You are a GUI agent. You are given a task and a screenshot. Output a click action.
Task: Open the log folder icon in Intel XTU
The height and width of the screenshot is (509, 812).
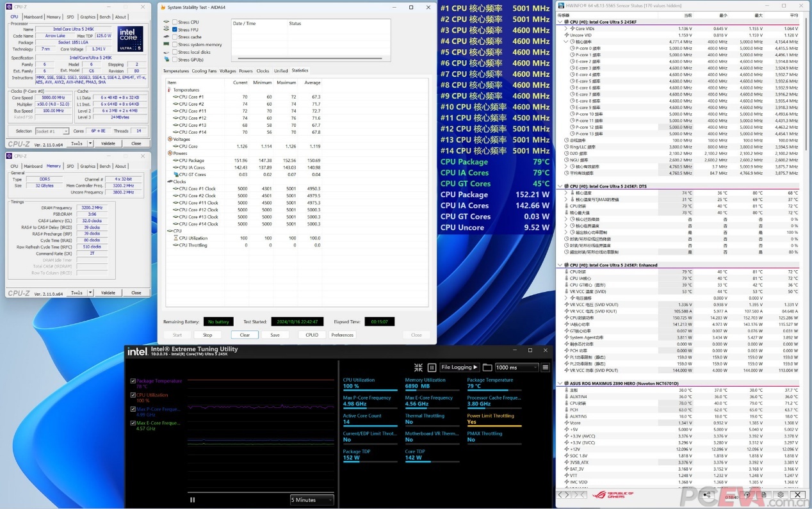click(487, 368)
